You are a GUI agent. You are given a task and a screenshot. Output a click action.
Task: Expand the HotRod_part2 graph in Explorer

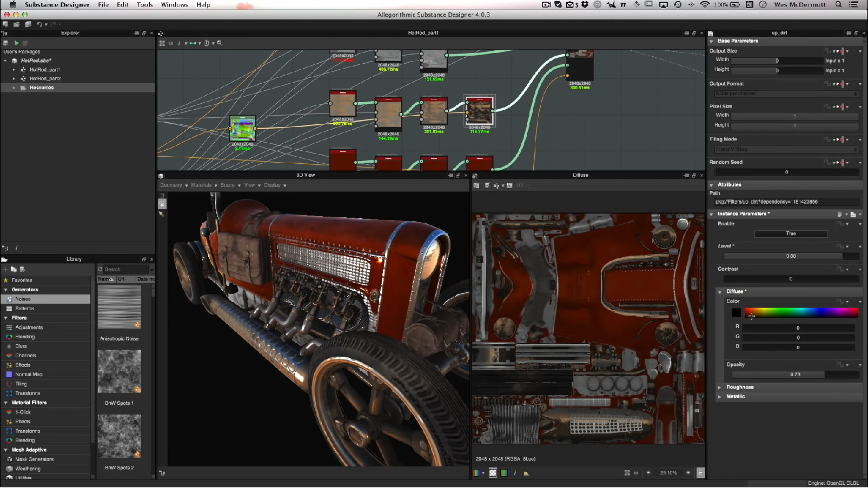coord(14,79)
